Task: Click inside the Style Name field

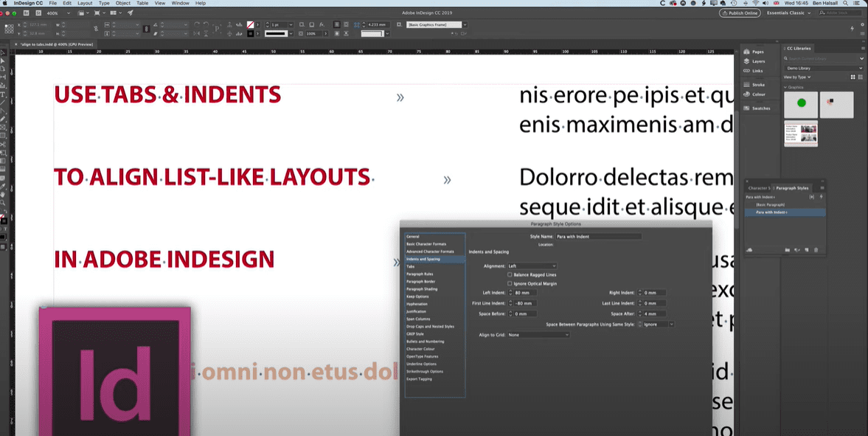Action: click(x=597, y=237)
